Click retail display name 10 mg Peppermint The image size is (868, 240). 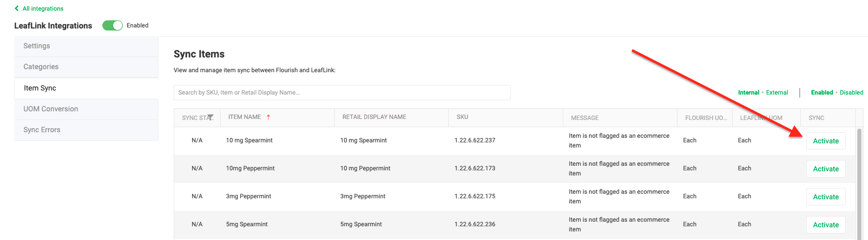click(x=365, y=168)
